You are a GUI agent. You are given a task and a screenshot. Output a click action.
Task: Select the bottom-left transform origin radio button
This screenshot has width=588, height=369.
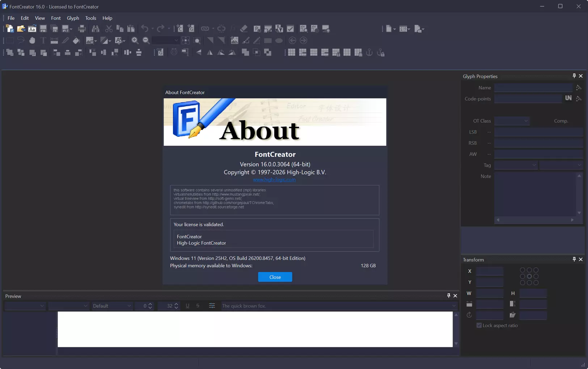click(523, 283)
